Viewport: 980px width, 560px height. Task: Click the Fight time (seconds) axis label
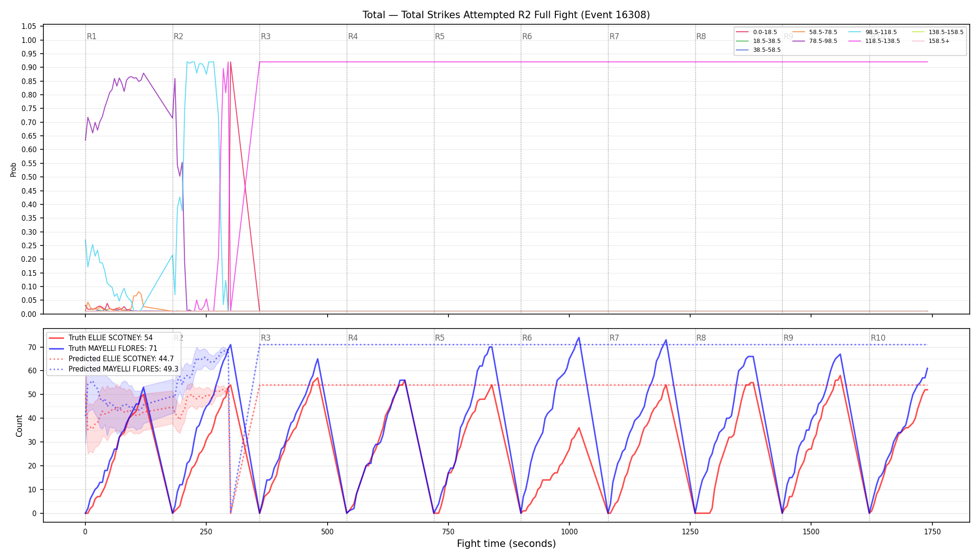506,544
